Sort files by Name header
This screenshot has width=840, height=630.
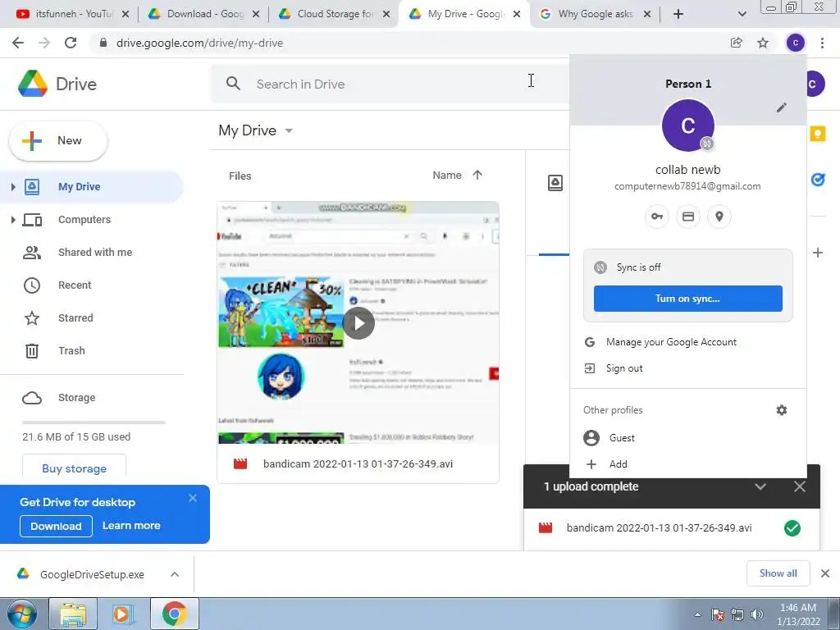447,175
